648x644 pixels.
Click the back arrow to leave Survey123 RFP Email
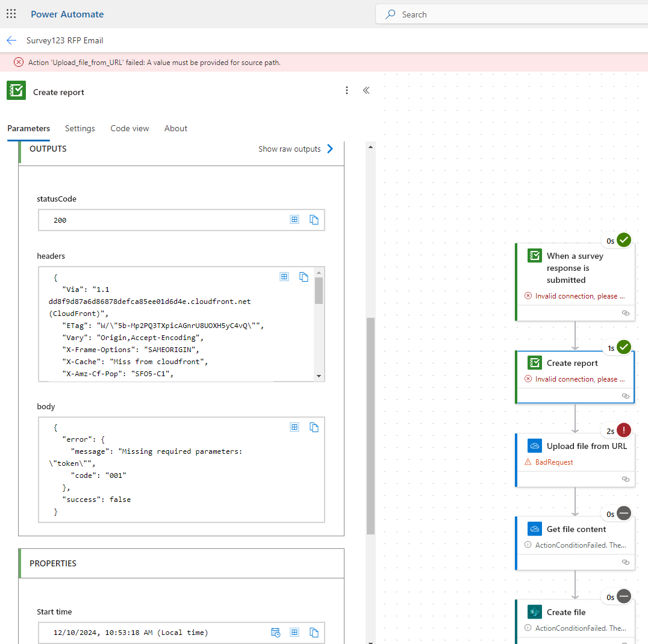click(11, 40)
